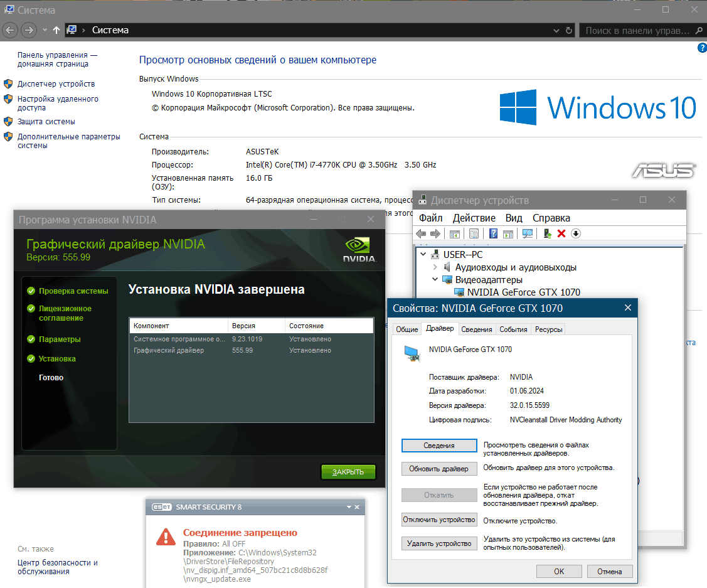Click the ESET red warning triangle icon
Image resolution: width=707 pixels, height=588 pixels.
[x=166, y=537]
